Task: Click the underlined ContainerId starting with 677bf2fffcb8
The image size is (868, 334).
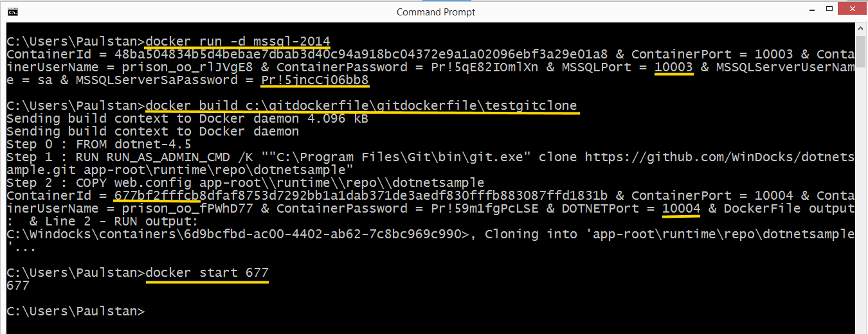Action: [x=160, y=195]
